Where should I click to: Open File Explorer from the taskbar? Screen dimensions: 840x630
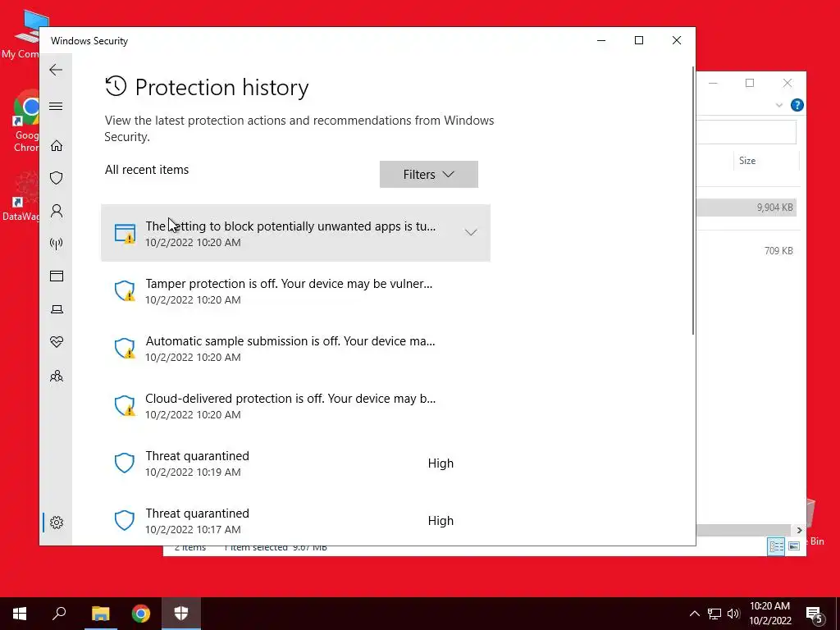(100, 614)
